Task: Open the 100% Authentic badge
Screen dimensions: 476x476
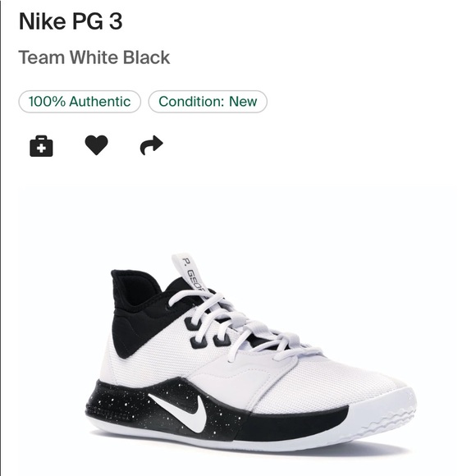Action: (x=80, y=102)
